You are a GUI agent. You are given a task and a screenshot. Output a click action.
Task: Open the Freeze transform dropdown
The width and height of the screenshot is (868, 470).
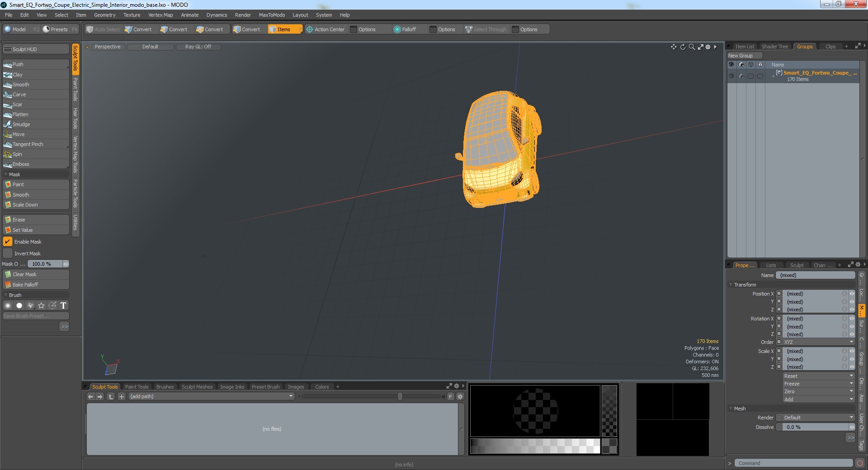(x=819, y=384)
